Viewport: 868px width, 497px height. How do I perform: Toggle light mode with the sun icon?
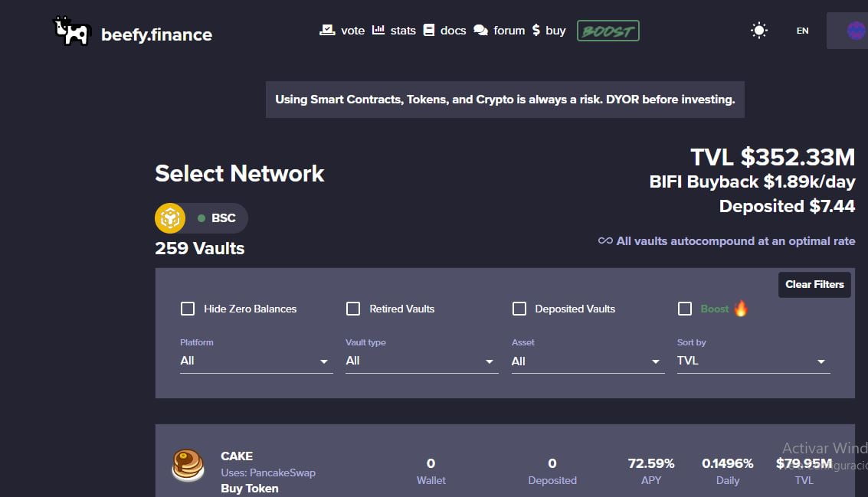[x=759, y=31]
